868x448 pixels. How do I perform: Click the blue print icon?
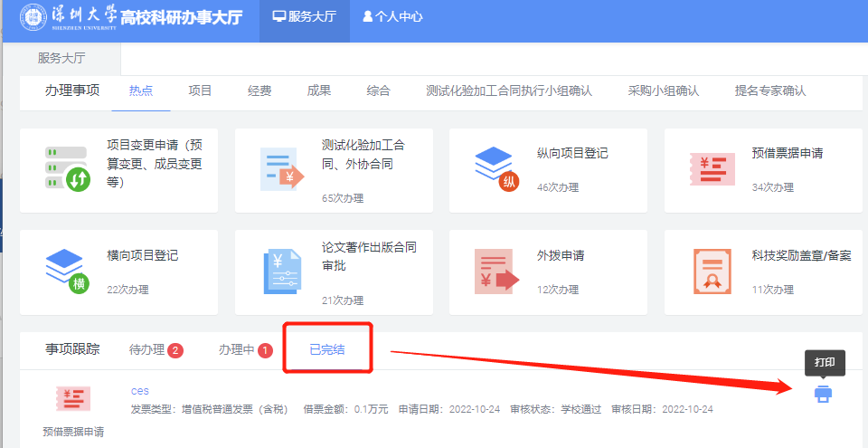click(x=823, y=394)
